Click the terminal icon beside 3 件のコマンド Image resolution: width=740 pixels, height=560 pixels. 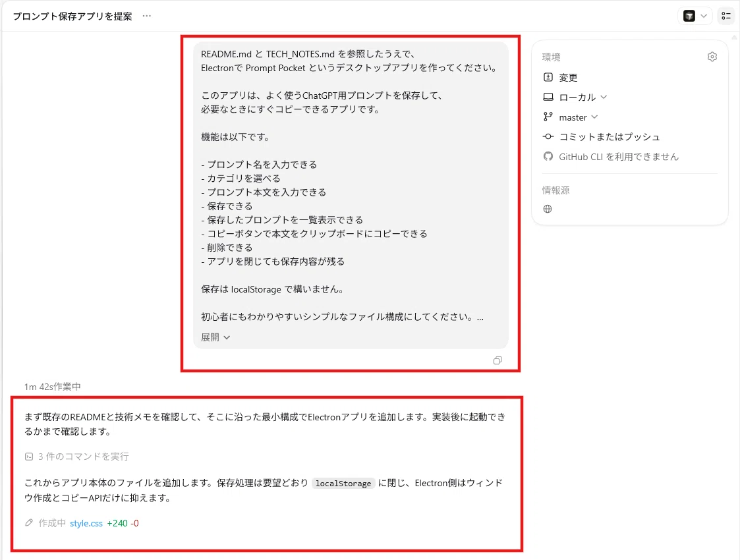(29, 456)
